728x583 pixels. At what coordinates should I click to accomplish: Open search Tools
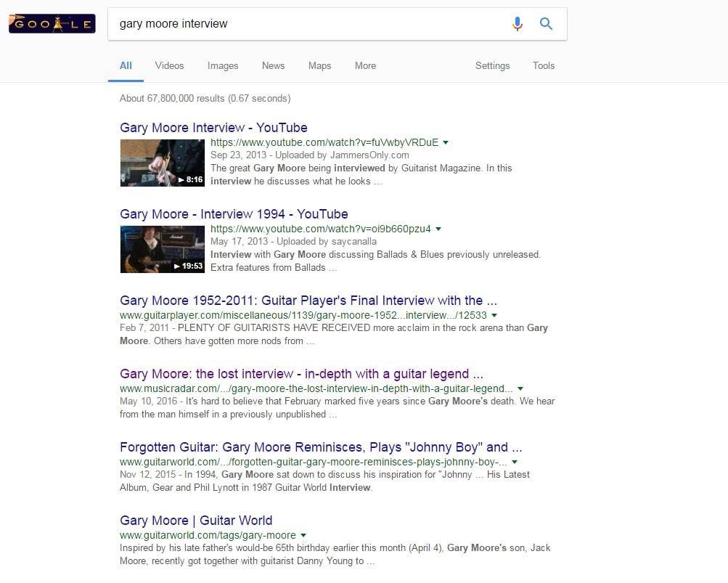point(544,65)
